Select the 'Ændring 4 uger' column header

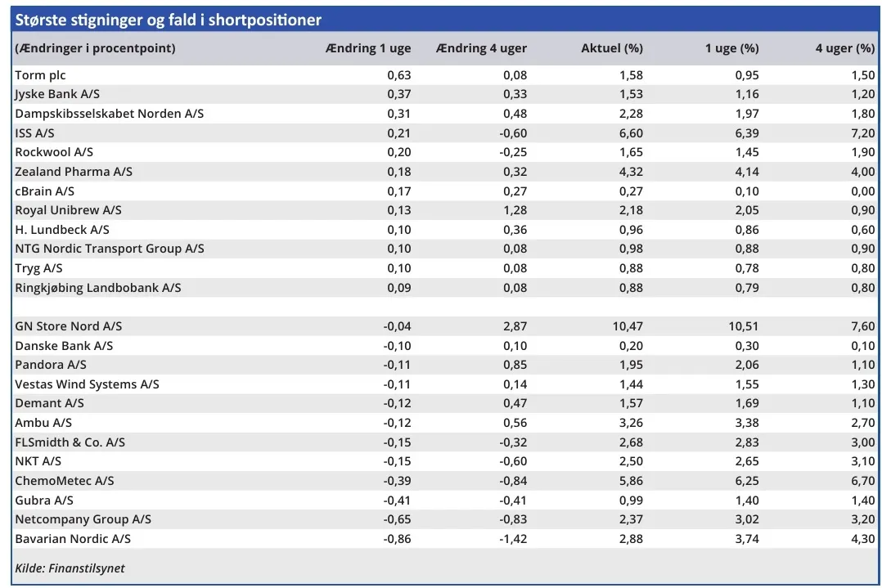(481, 48)
